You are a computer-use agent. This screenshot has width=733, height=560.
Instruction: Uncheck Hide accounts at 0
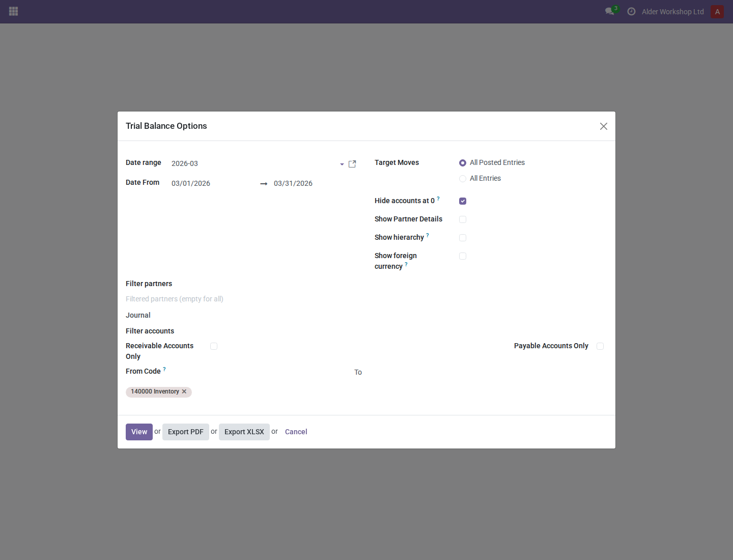point(463,201)
